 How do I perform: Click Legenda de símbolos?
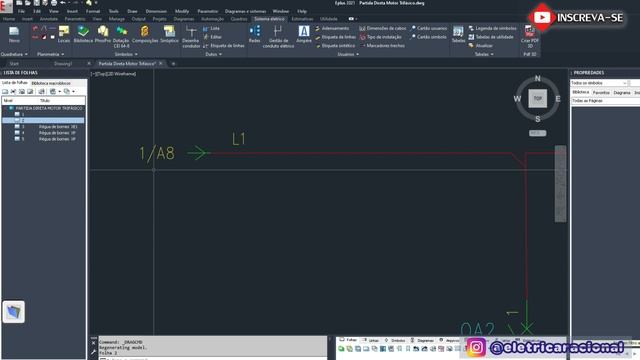point(492,29)
